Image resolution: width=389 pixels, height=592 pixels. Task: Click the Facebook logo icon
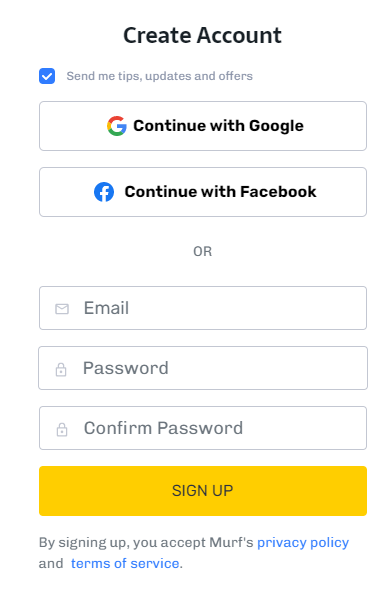[x=104, y=192]
